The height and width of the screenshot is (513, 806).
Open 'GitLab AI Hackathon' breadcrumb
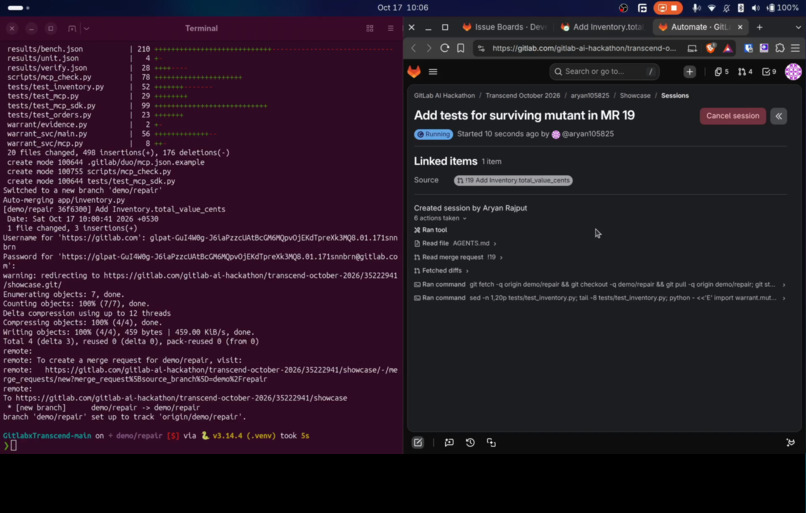[x=444, y=96]
